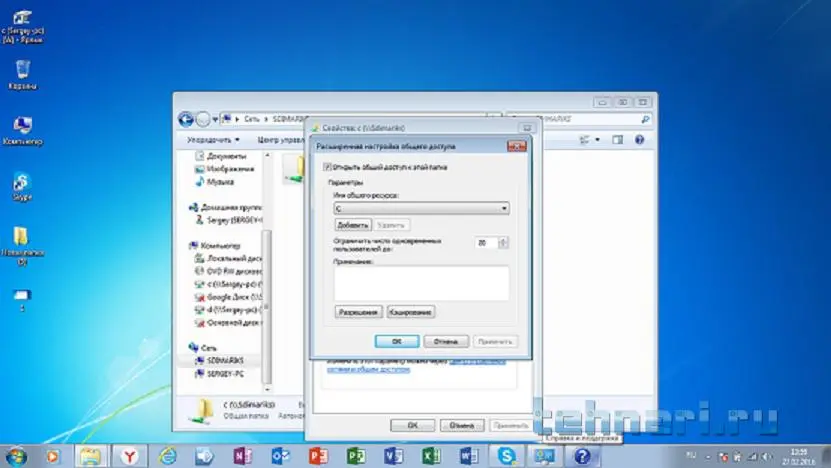Image resolution: width=831 pixels, height=468 pixels.
Task: Click the Explorer search field
Action: click(579, 119)
